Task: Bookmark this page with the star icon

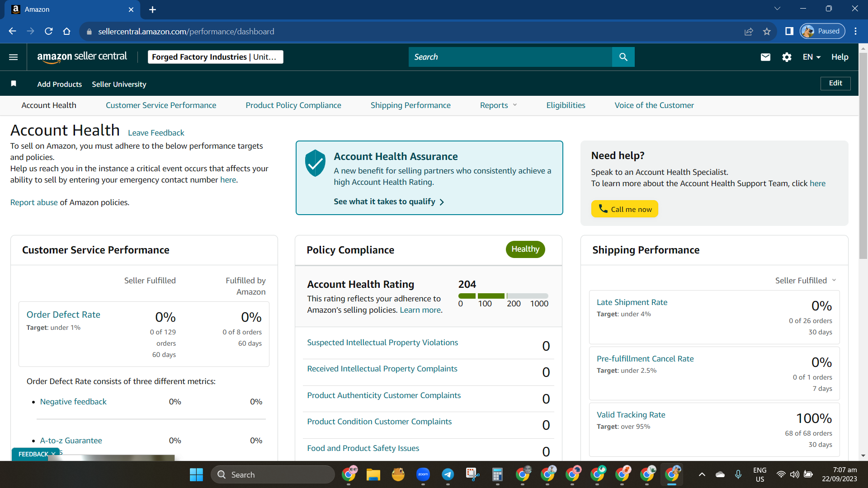Action: pos(767,31)
